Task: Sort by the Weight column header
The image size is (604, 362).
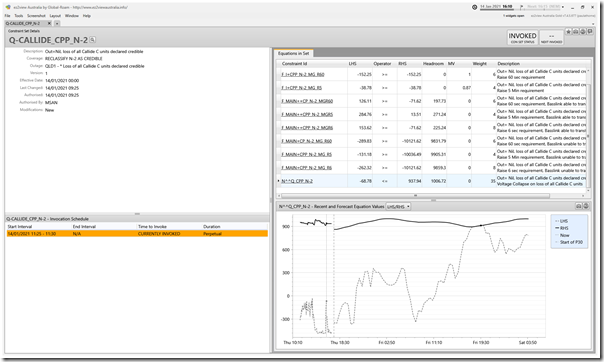Action: coord(480,64)
